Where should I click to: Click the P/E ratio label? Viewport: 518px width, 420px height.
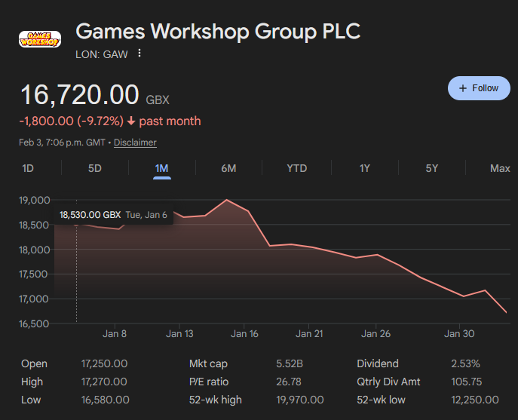click(x=209, y=382)
